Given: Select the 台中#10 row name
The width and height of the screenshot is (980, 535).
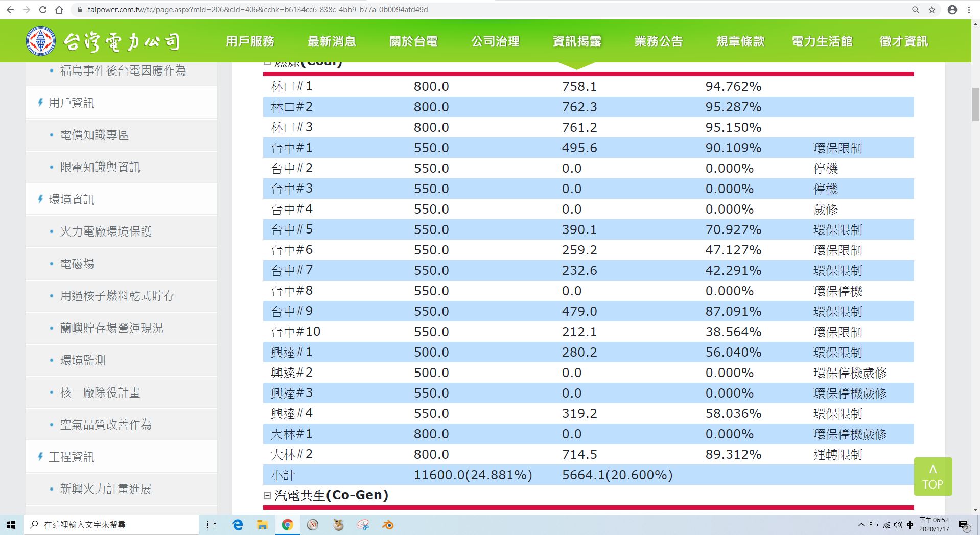Looking at the screenshot, I should pyautogui.click(x=295, y=332).
